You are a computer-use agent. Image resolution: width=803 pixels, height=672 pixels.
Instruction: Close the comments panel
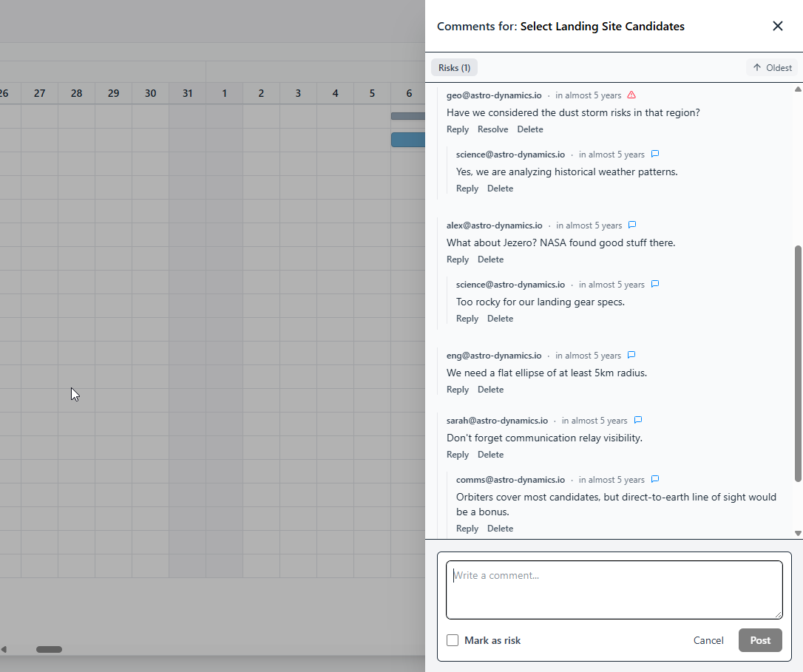[x=778, y=26]
